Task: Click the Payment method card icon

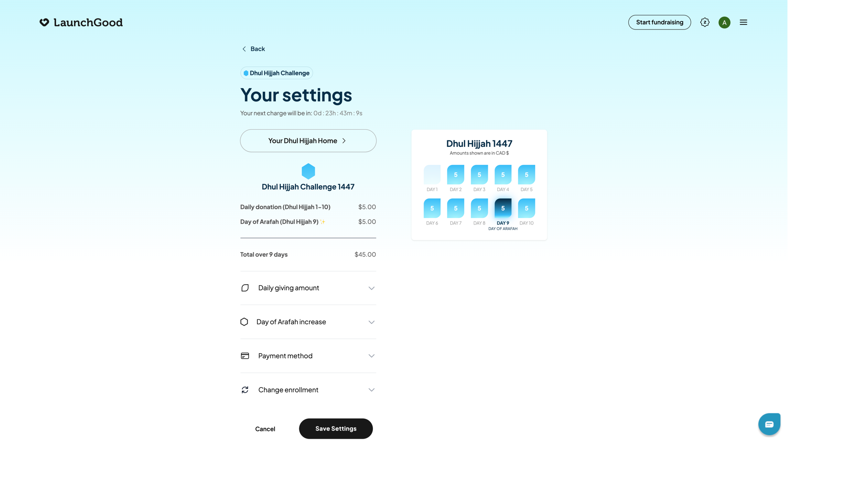Action: [x=245, y=356]
